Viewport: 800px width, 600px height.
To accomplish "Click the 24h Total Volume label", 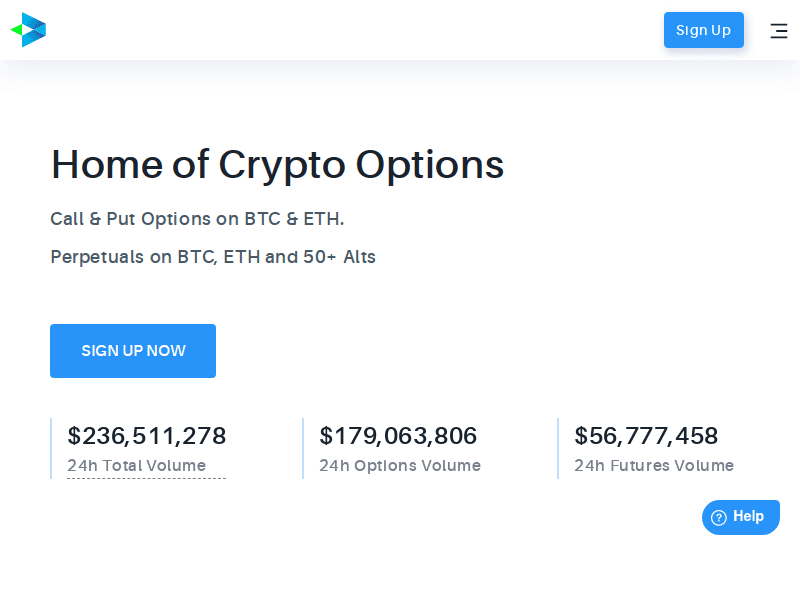I will pos(136,466).
